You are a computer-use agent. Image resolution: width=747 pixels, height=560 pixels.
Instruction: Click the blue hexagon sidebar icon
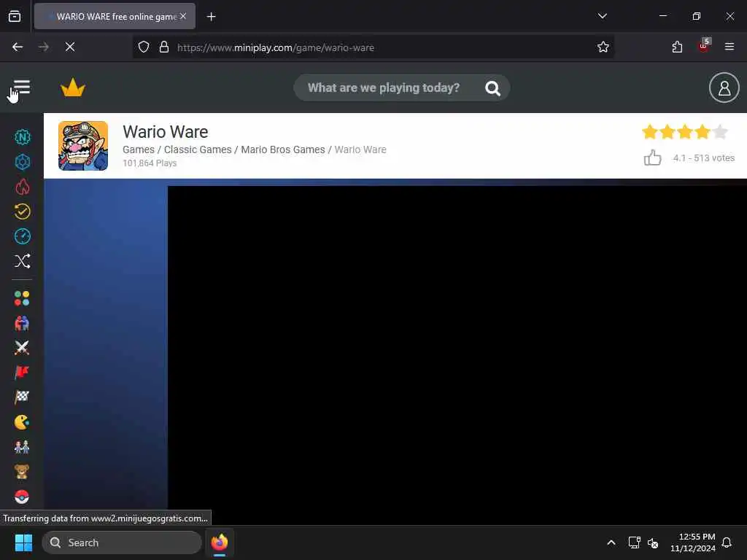[22, 162]
